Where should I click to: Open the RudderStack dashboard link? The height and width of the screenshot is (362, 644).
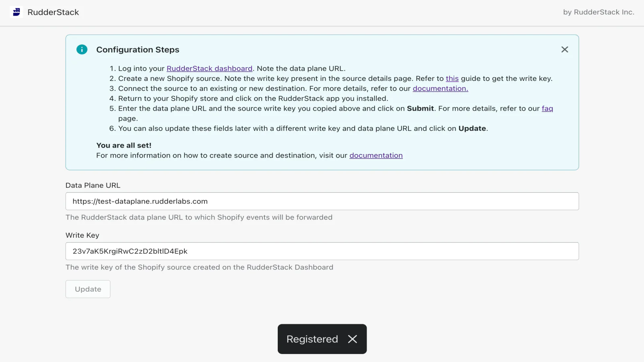coord(209,68)
